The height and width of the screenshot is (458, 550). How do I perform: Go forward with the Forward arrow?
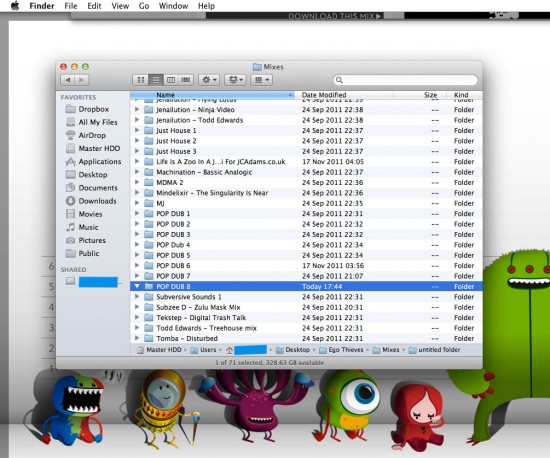click(x=82, y=80)
